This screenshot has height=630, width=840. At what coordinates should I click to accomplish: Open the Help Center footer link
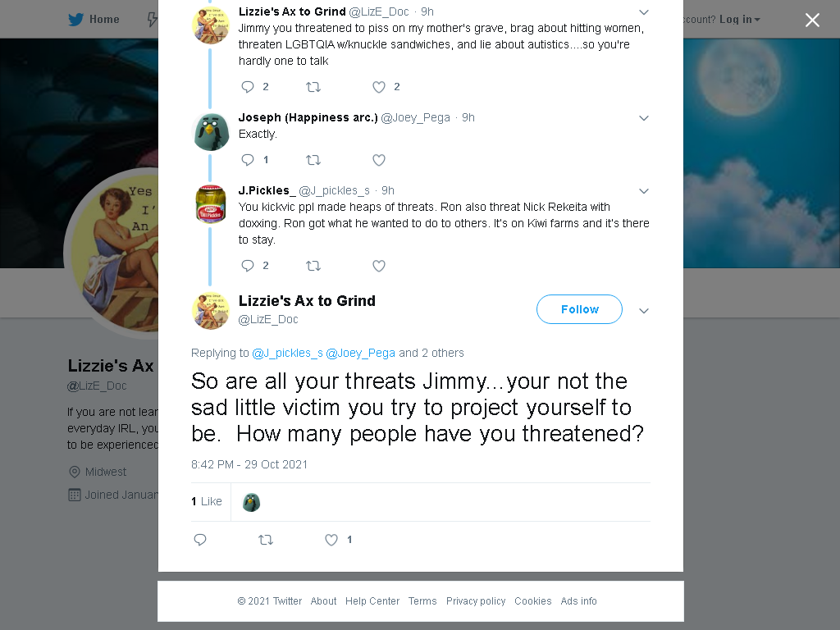point(372,601)
